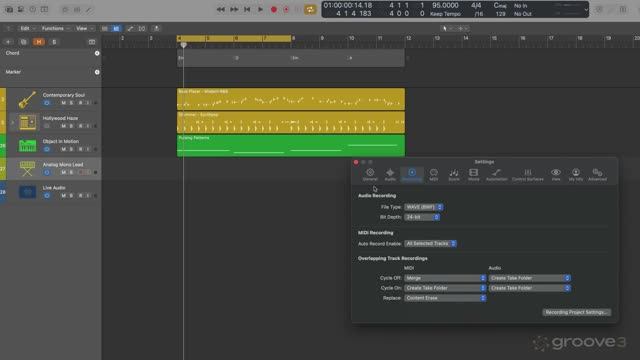The image size is (640, 360).
Task: Mute the Contemporary Soul track
Action: click(x=63, y=103)
